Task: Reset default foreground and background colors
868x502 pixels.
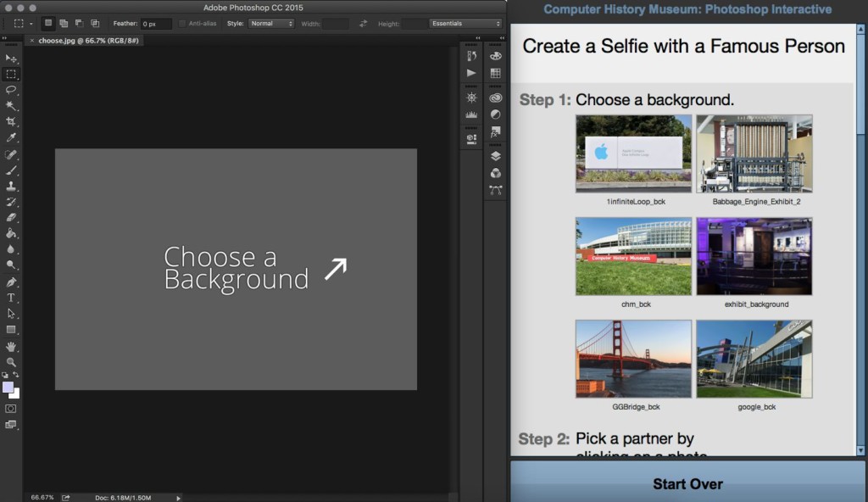Action: pos(5,375)
